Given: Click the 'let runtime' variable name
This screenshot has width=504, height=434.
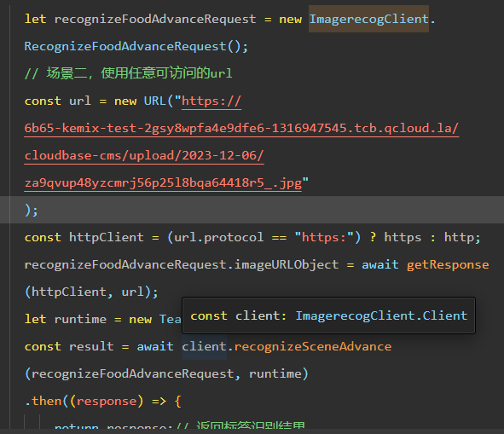Looking at the screenshot, I should [80, 320].
